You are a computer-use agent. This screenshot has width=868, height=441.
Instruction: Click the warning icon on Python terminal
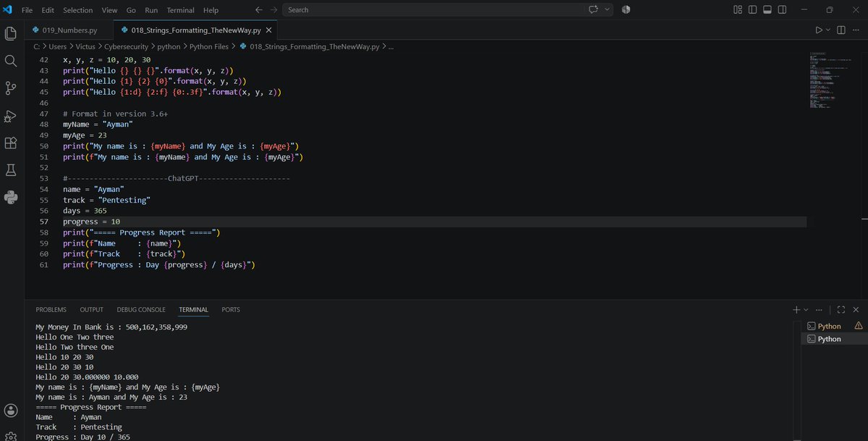tap(858, 326)
